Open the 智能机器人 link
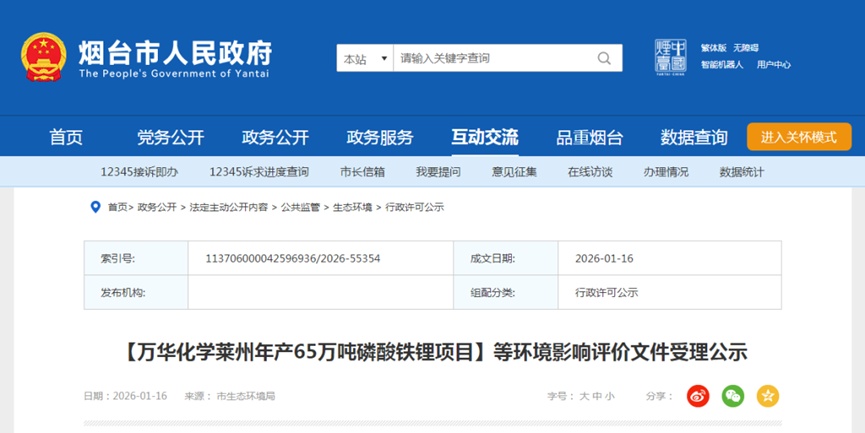The height and width of the screenshot is (433, 865). coord(721,64)
